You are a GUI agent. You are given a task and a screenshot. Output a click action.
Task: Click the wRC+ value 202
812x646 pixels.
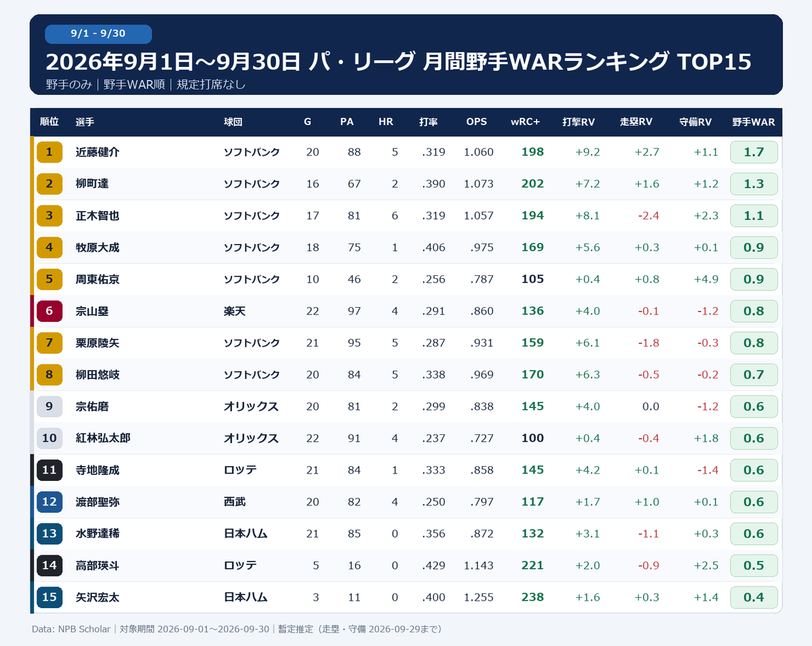tap(533, 184)
